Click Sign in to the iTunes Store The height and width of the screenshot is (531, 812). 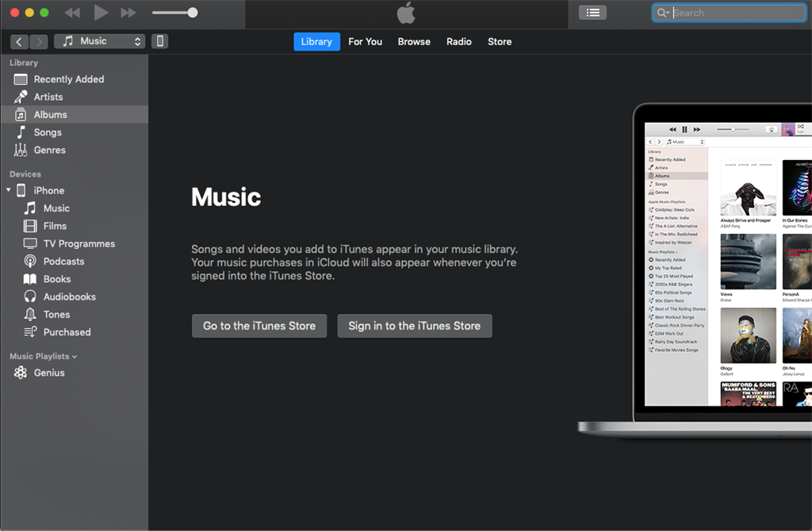[415, 326]
